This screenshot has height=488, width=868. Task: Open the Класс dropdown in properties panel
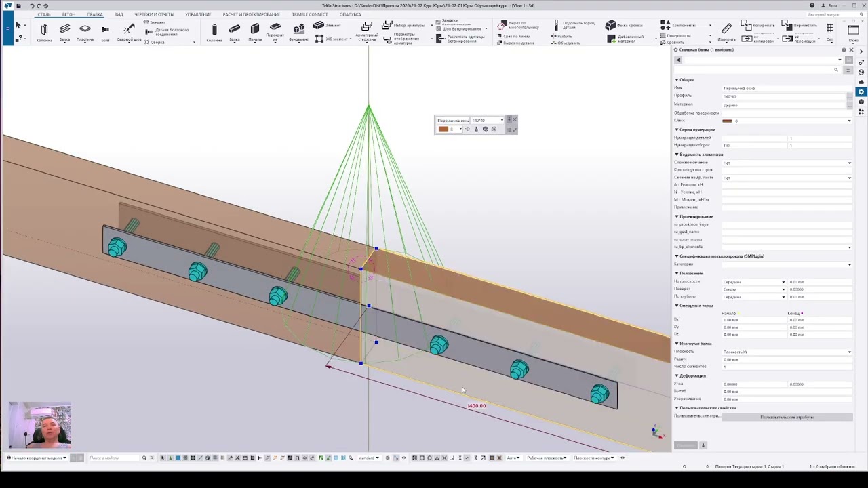[787, 121]
